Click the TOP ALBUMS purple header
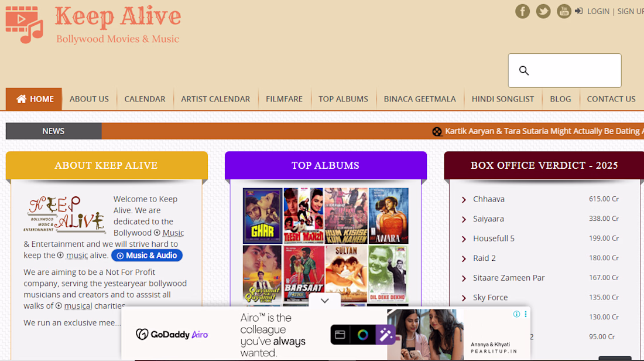This screenshot has height=361, width=644. tap(326, 165)
